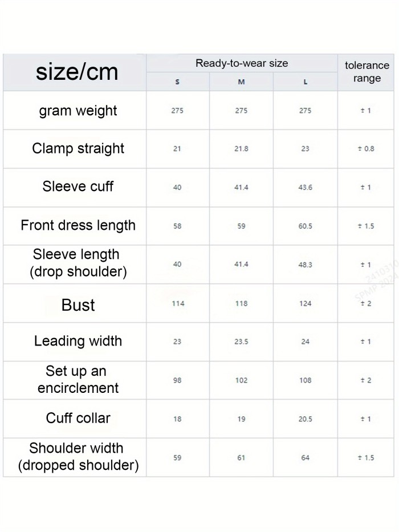Screen dimensions: 399x532
Task: Click the "Sleeve length (drop shoulder)" label
Action: pos(78,263)
